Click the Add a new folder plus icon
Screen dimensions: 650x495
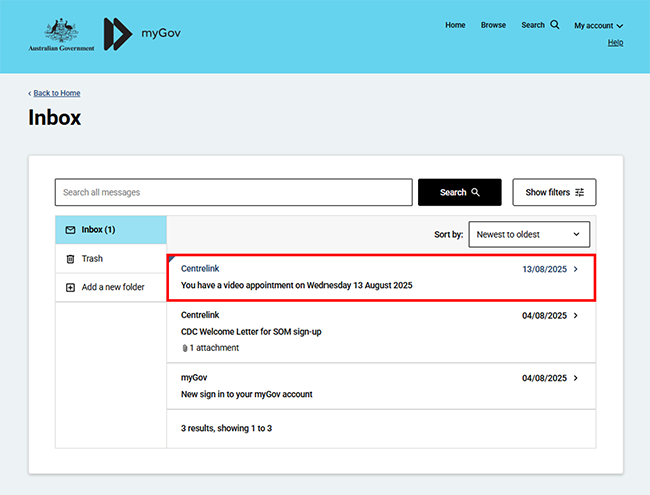pos(70,287)
